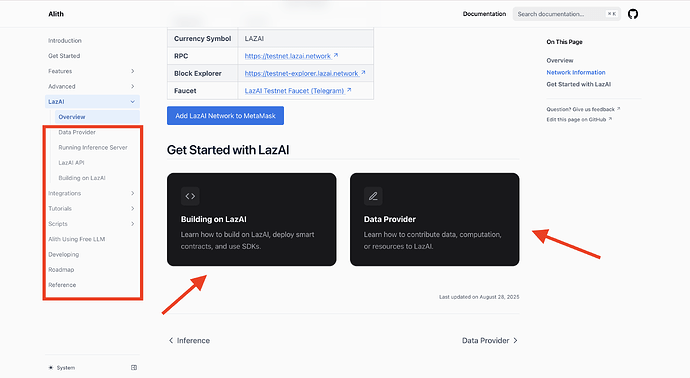Click the code brackets icon on Building card

pyautogui.click(x=190, y=196)
